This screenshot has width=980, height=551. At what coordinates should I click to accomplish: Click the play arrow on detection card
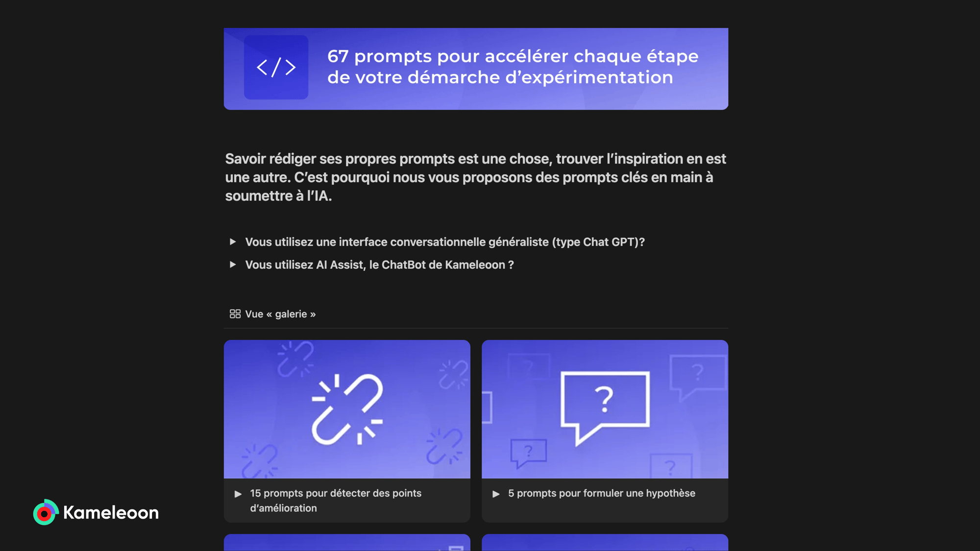point(239,493)
